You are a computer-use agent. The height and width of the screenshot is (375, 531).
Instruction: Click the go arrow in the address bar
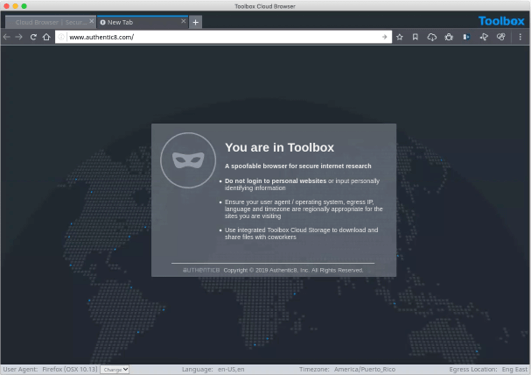pyautogui.click(x=384, y=37)
